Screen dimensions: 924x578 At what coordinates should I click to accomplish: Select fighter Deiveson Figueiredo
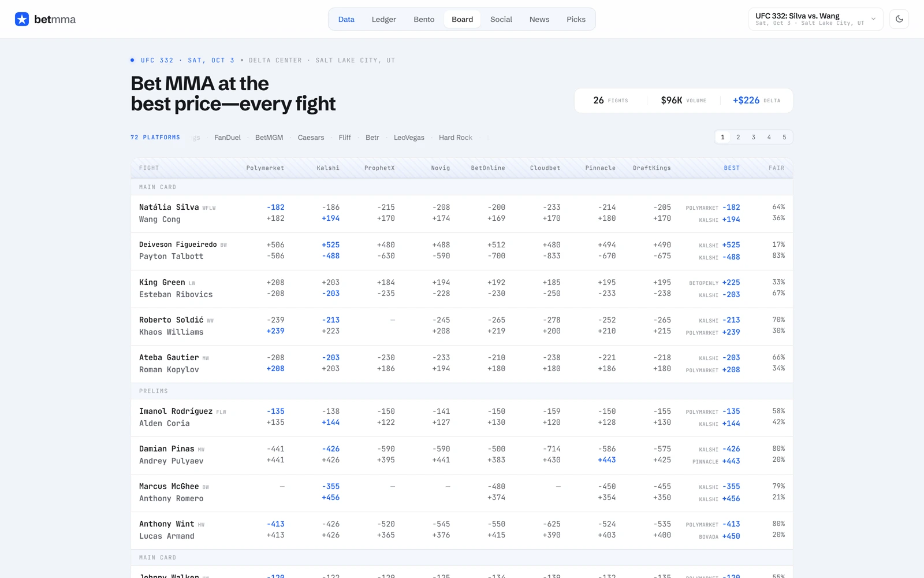tap(178, 244)
